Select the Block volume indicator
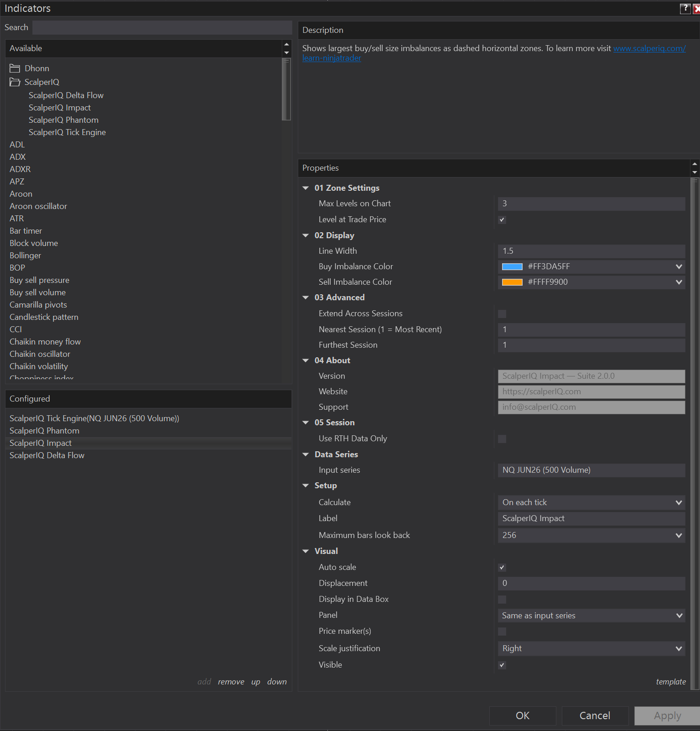 pyautogui.click(x=34, y=243)
